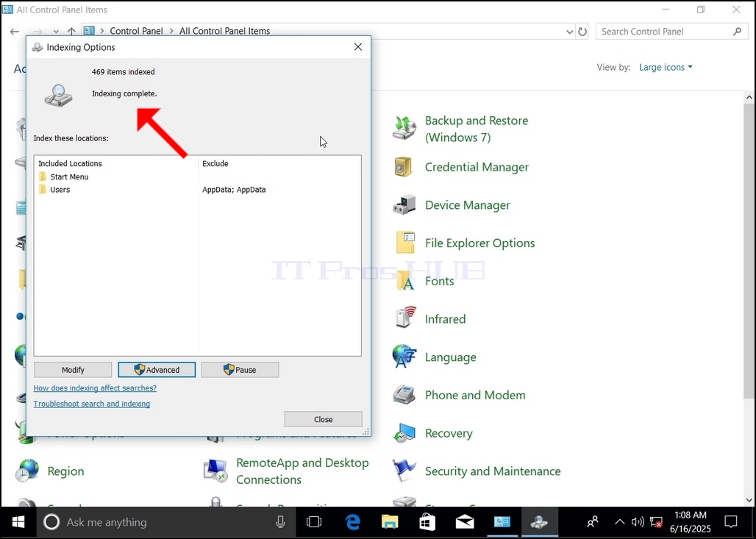756x539 pixels.
Task: Open the Credential Manager safe icon
Action: click(x=403, y=167)
